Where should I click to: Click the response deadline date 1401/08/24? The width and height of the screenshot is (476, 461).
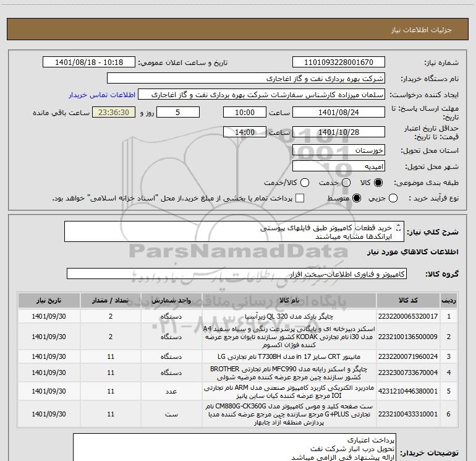[x=339, y=113]
